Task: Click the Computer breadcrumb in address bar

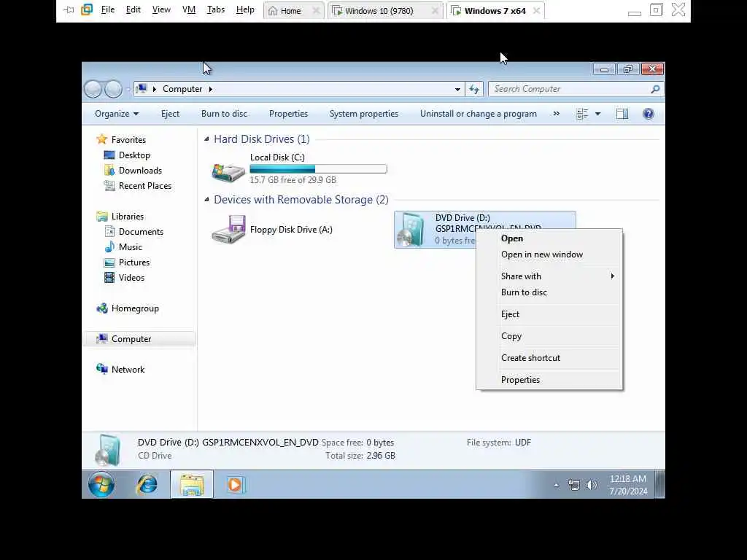Action: click(x=182, y=89)
